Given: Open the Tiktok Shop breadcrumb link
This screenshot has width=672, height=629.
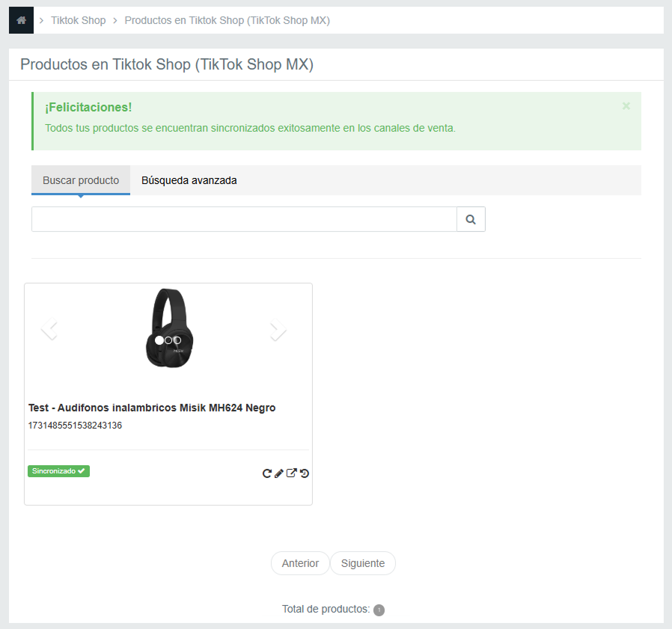Looking at the screenshot, I should (x=78, y=20).
